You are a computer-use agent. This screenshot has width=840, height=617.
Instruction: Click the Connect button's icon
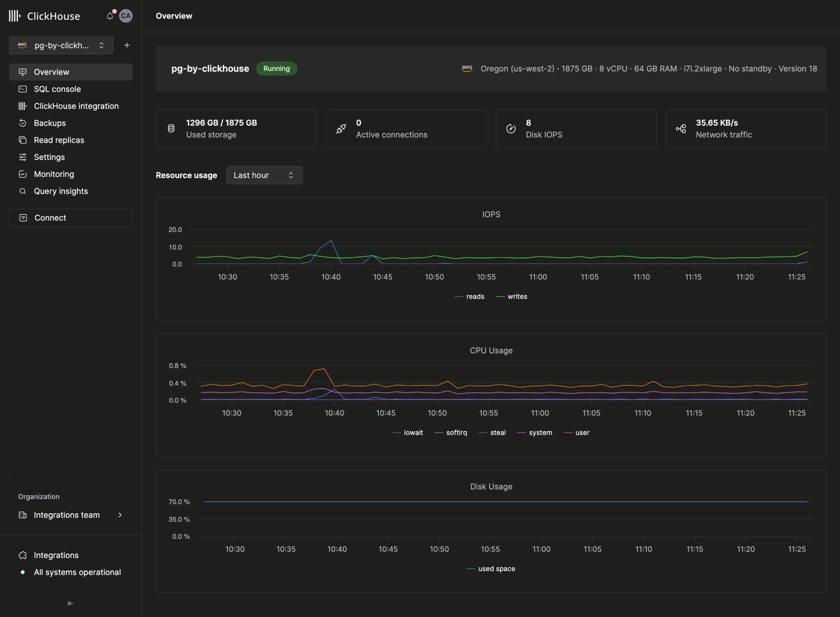[24, 218]
